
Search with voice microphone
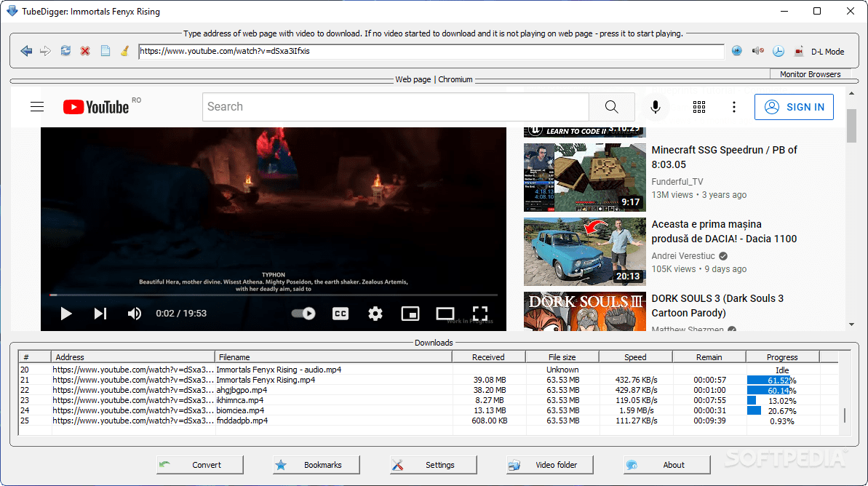pyautogui.click(x=656, y=107)
